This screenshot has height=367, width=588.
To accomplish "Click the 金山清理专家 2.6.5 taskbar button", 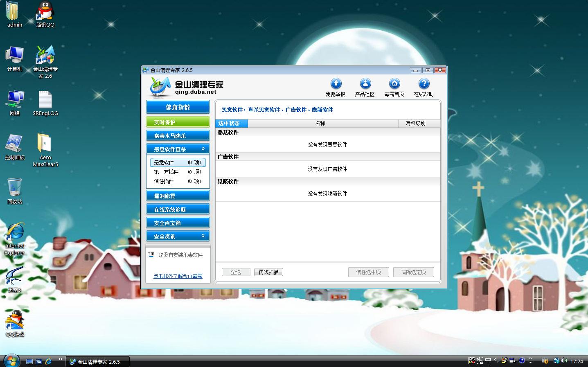I will pos(98,361).
